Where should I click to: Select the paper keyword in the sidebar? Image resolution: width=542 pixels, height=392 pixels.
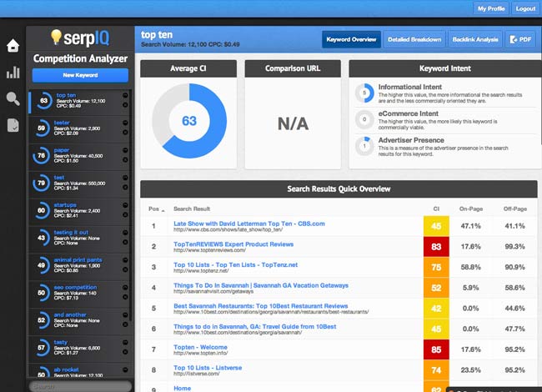[x=62, y=150]
